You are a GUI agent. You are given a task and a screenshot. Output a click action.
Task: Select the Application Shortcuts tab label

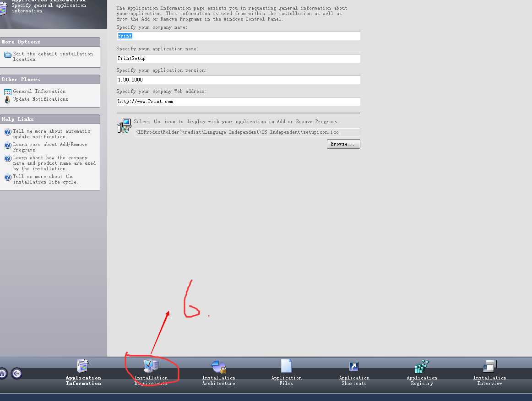tap(354, 381)
